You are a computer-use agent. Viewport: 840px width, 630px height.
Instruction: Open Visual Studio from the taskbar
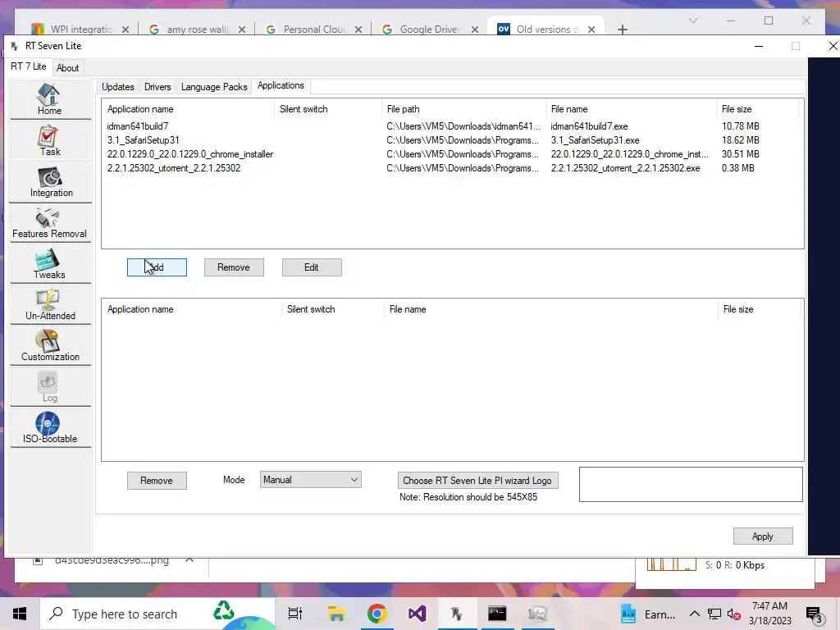tap(417, 614)
